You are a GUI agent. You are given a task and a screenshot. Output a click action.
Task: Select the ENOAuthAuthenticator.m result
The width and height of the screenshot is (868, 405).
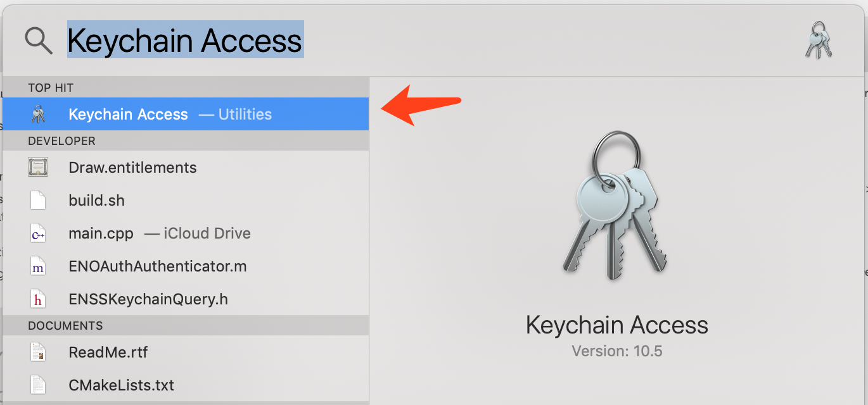click(157, 266)
